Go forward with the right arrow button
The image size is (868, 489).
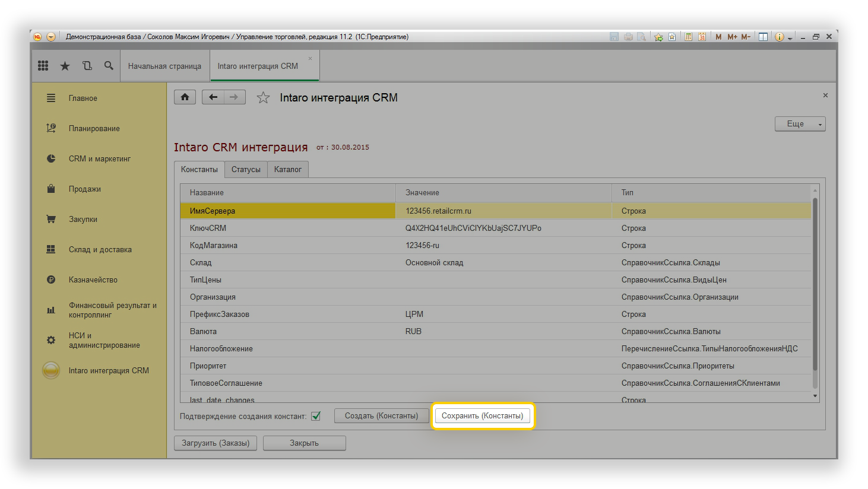click(x=235, y=97)
